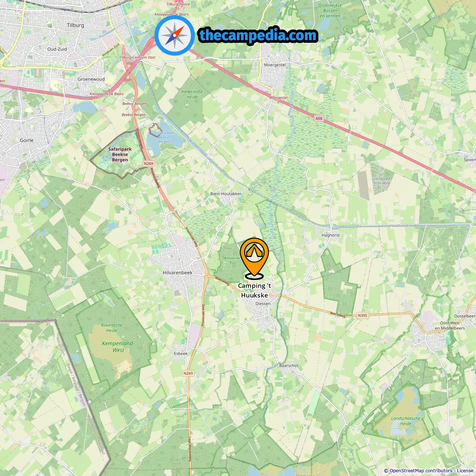Click the Landschotsche Heide label
Viewport: 476px width, 476px height.
point(406,421)
